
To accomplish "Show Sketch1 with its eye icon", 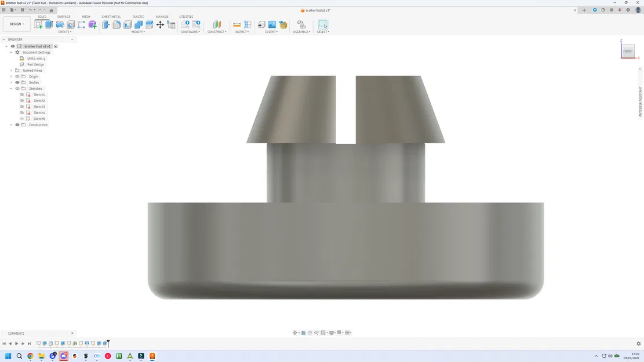I will (22, 94).
